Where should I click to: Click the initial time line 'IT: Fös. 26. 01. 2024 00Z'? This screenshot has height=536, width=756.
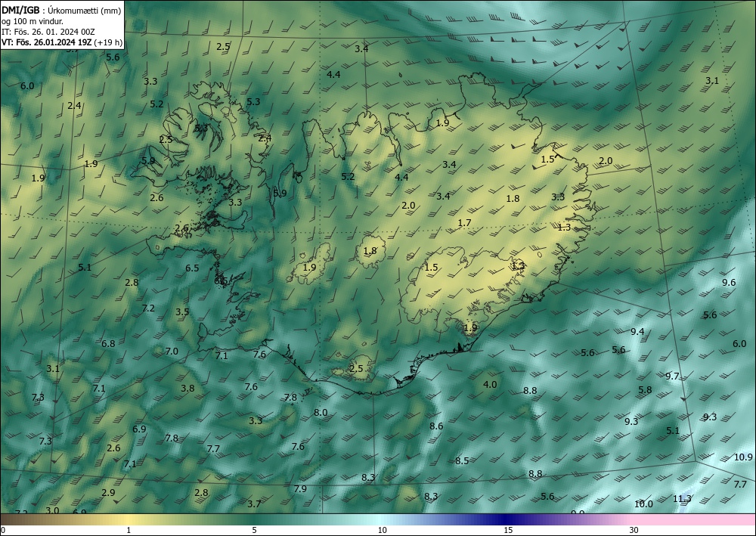(48, 32)
